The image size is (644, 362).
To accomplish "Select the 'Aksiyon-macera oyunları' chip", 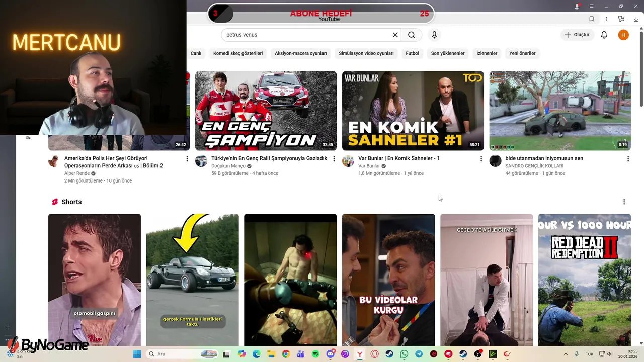I will coord(300,53).
